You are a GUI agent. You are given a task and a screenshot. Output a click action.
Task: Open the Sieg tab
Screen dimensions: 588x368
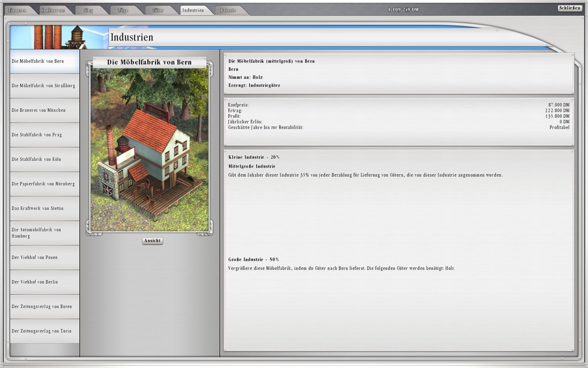88,10
